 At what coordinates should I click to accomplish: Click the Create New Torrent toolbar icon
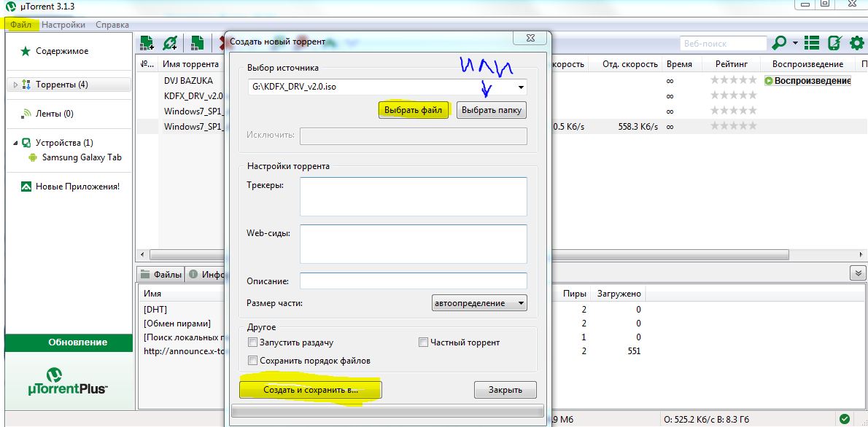(x=197, y=43)
